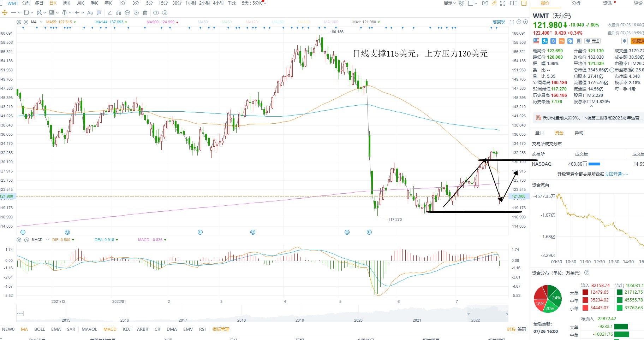Screen dimensions: 644x340
Task: Reset chart zoom with undo arrow
Action: [512, 22]
